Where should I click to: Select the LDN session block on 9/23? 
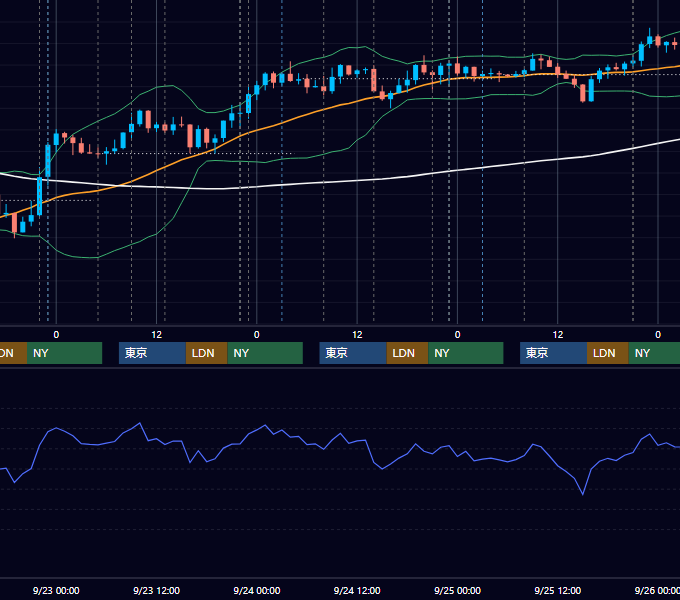206,353
